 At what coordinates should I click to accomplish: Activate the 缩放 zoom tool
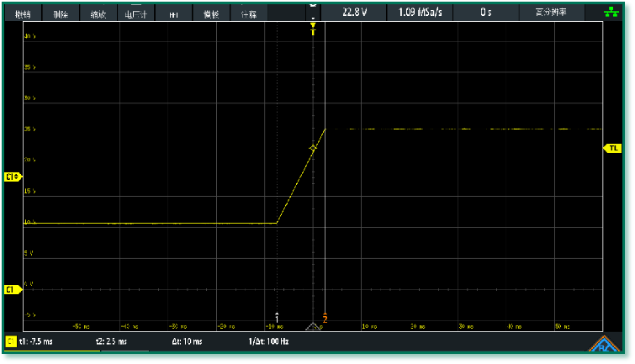pos(98,14)
